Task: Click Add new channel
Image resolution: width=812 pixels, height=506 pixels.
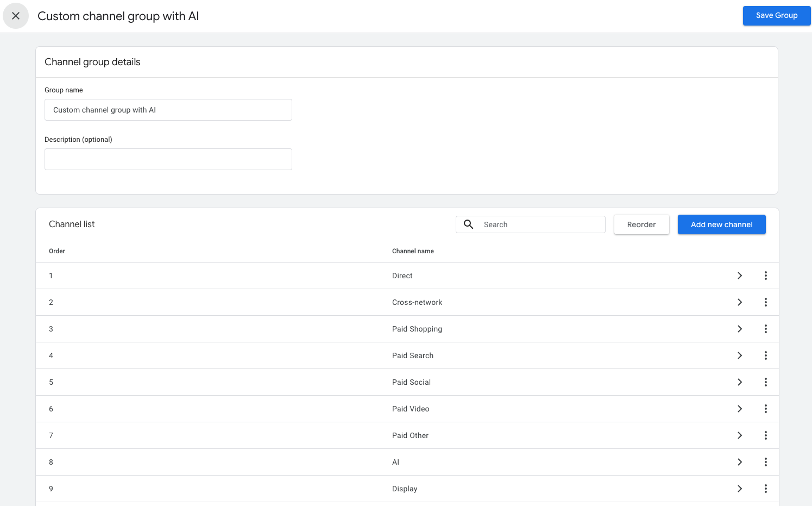Action: 722,224
